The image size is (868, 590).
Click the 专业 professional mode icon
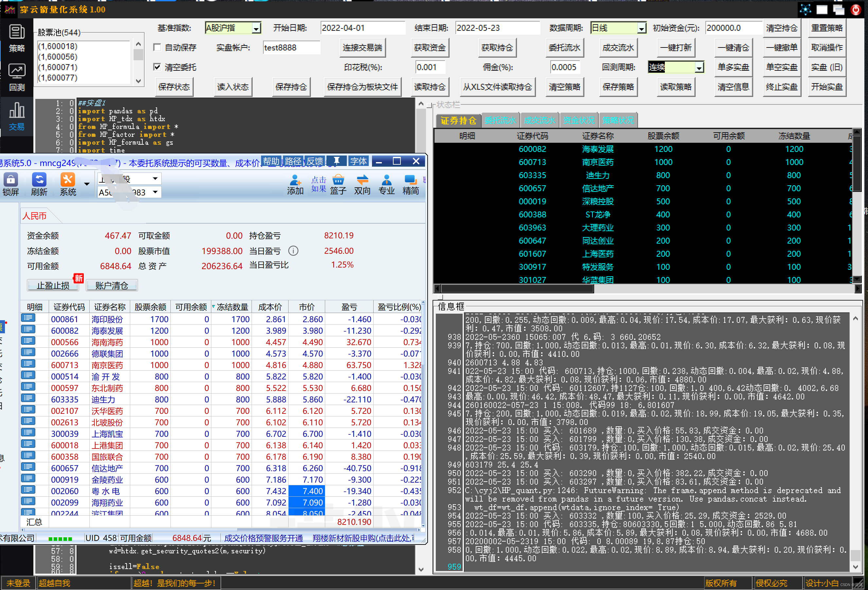pos(387,185)
